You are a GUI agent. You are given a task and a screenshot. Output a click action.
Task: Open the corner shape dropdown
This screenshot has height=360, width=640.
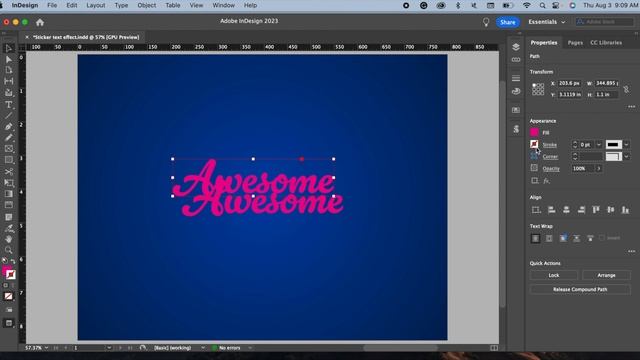(x=626, y=156)
